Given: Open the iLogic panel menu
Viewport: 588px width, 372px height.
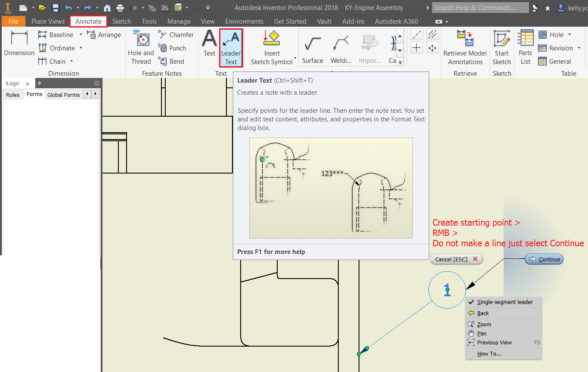Looking at the screenshot, I should point(97,83).
